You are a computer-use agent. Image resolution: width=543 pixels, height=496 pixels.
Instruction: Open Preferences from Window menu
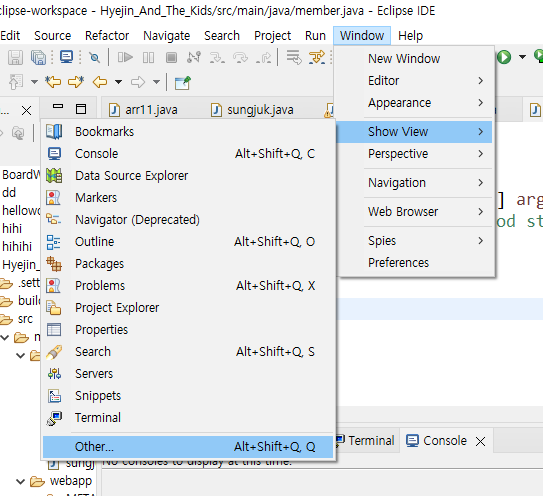click(415, 263)
